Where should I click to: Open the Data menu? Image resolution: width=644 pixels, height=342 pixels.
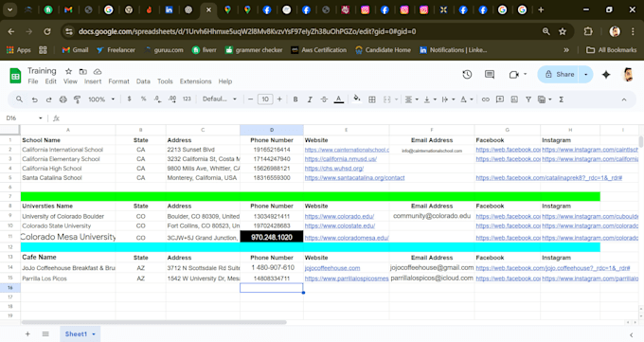[x=143, y=81]
